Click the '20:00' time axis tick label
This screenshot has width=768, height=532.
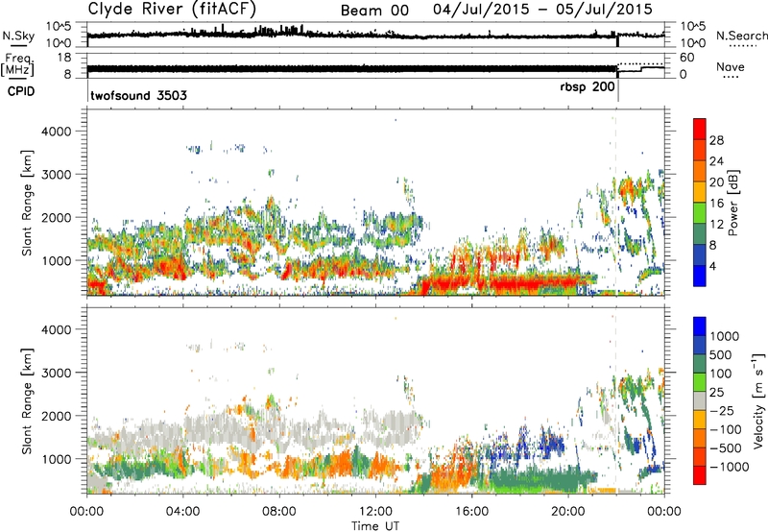568,512
